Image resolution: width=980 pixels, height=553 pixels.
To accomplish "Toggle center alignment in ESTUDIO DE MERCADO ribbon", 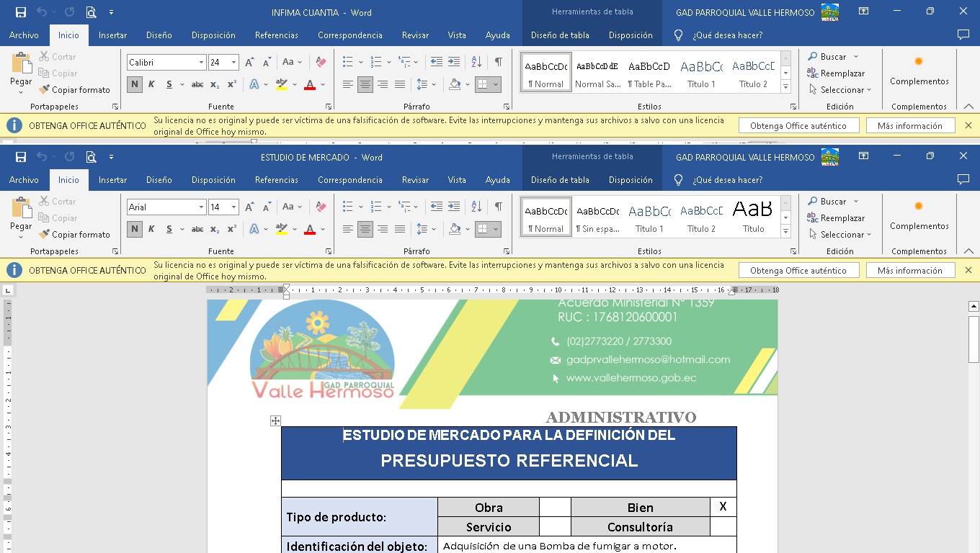I will (x=365, y=229).
